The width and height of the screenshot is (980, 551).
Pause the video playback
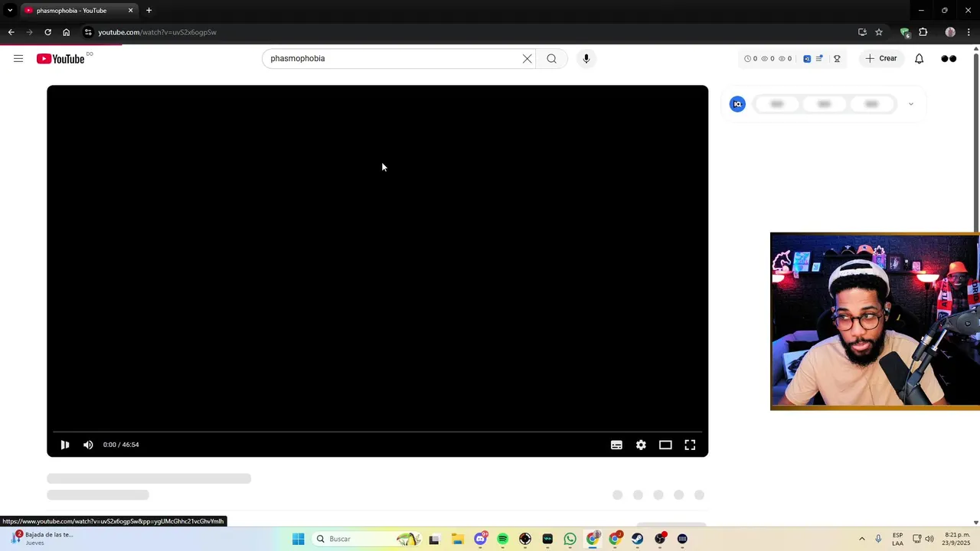click(x=65, y=445)
